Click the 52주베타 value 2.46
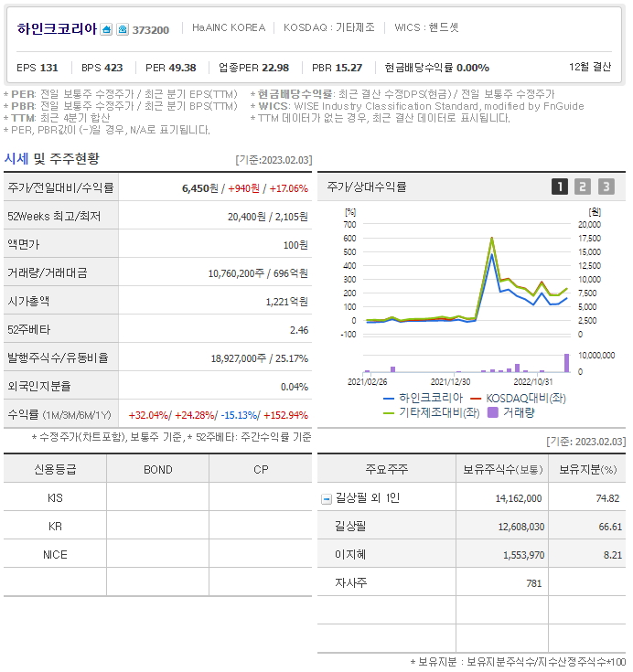The image size is (633, 672). click(299, 330)
